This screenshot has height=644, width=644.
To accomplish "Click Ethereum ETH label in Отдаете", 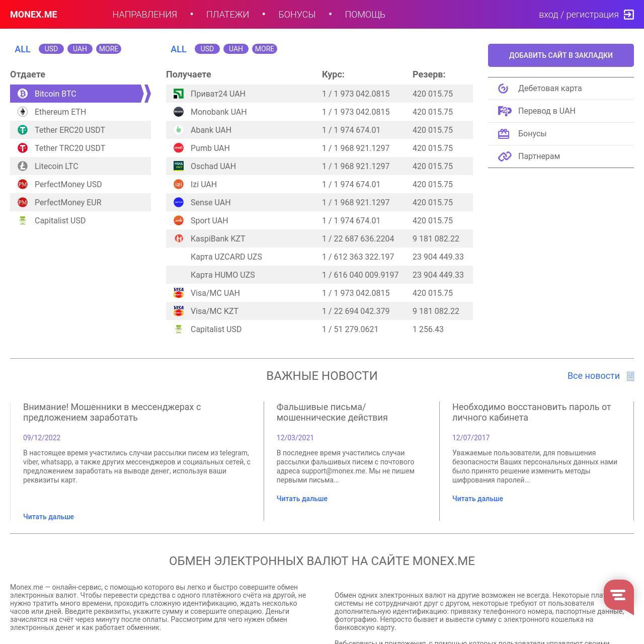I will (x=60, y=112).
